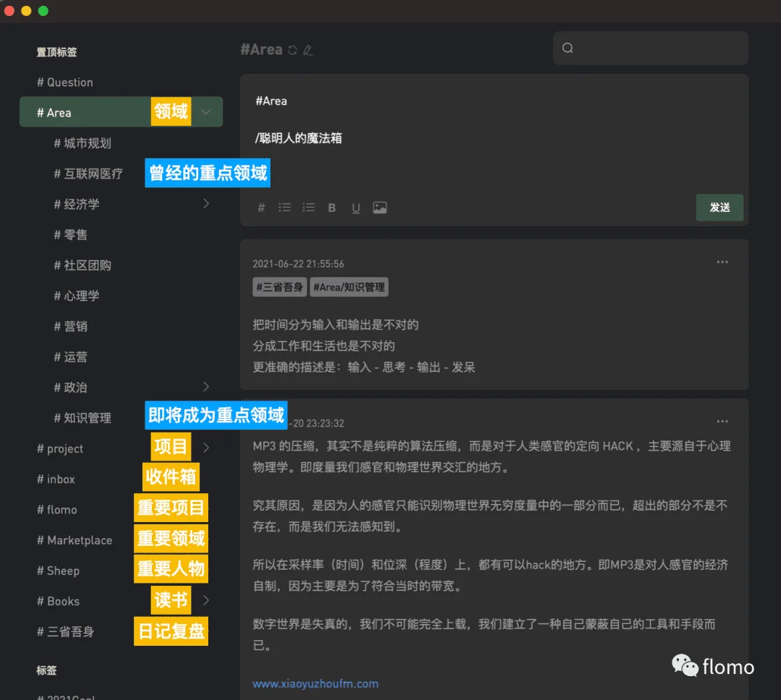This screenshot has width=781, height=700.
Task: Close the window with red button
Action: [x=9, y=10]
